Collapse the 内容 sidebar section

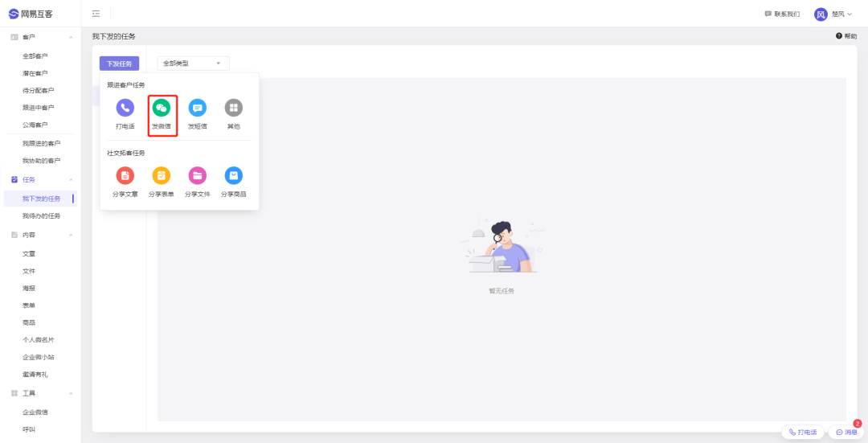[x=71, y=235]
